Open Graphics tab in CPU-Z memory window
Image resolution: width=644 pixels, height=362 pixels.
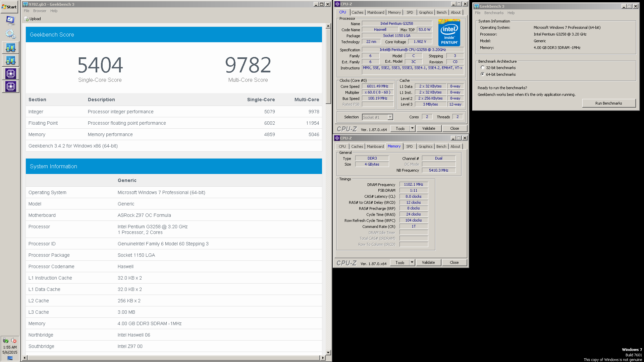coord(426,146)
